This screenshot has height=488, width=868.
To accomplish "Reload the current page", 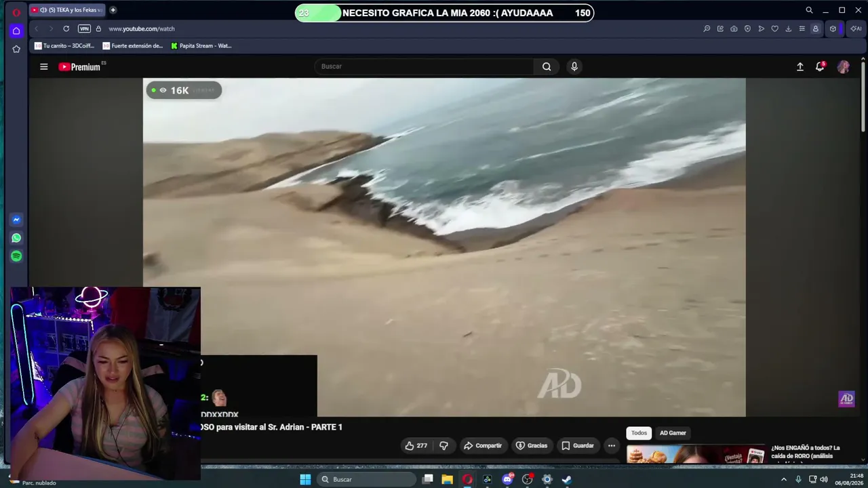I will point(66,28).
